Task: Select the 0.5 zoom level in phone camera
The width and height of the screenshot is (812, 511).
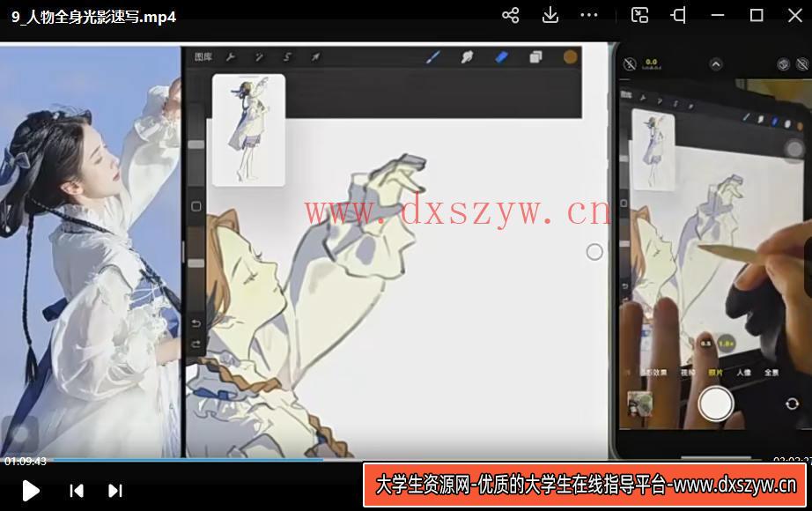Action: tap(705, 343)
